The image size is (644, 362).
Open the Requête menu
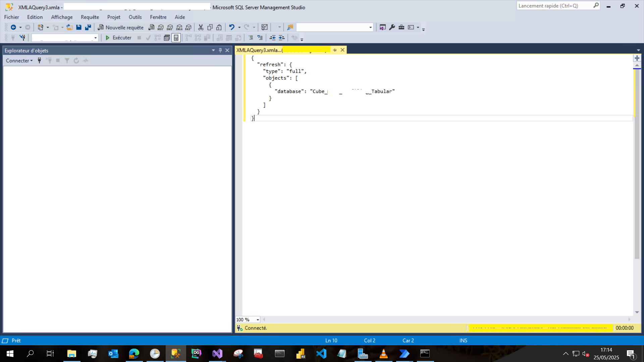tap(90, 17)
